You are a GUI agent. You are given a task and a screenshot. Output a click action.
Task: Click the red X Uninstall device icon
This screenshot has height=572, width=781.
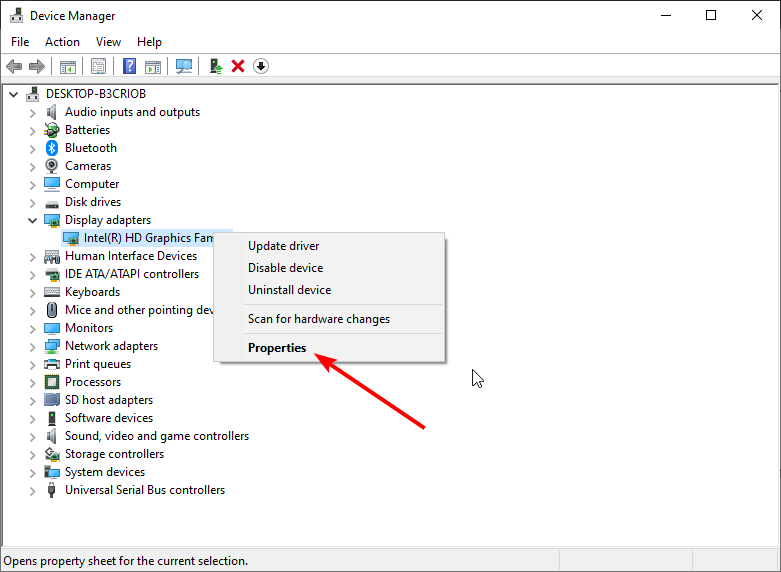(238, 66)
